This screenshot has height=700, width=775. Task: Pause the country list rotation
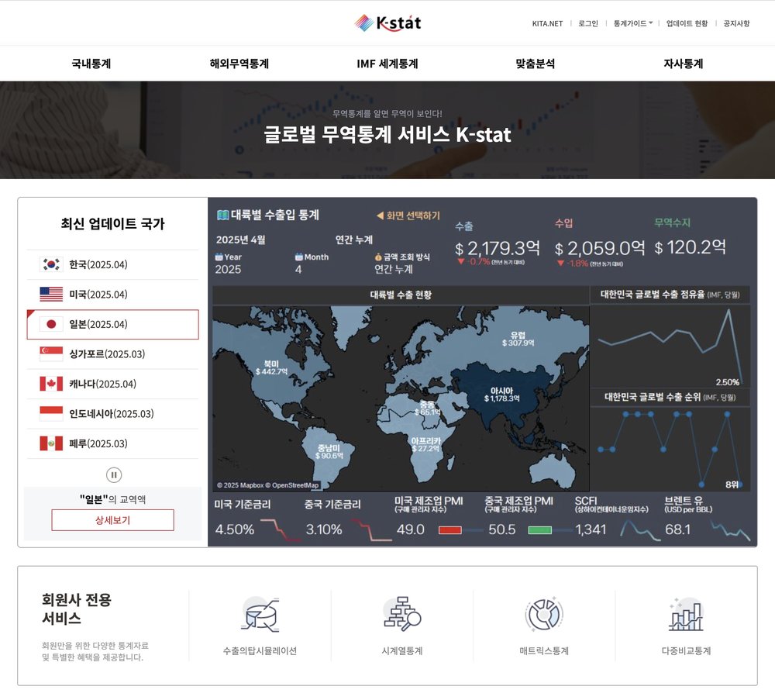click(114, 475)
